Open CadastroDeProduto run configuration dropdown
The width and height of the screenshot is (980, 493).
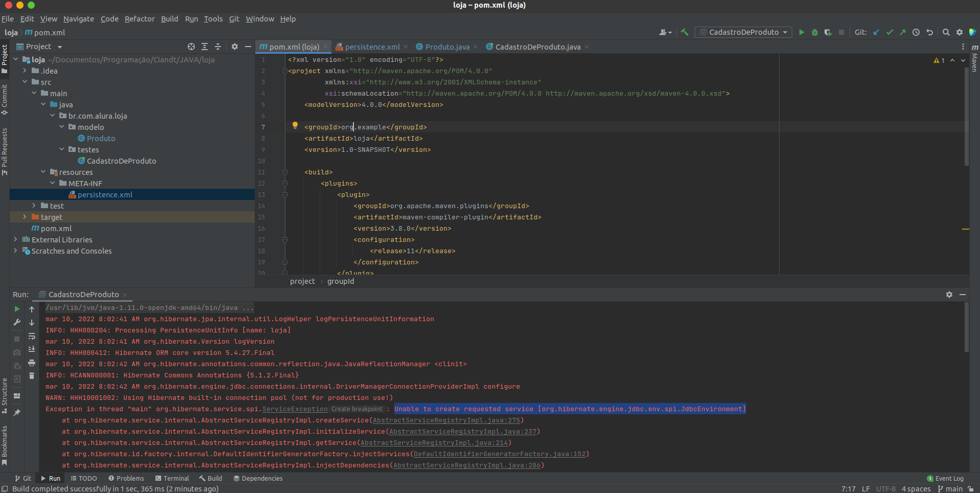tap(743, 32)
